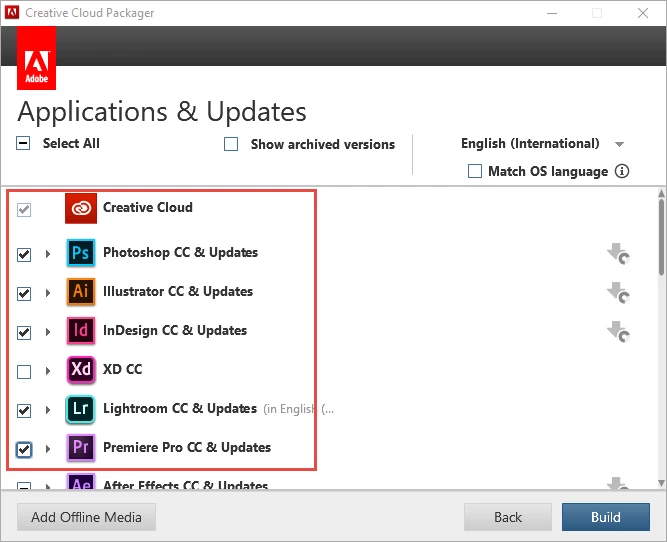Viewport: 667px width, 542px height.
Task: Check the XD CC checkbox
Action: point(24,372)
